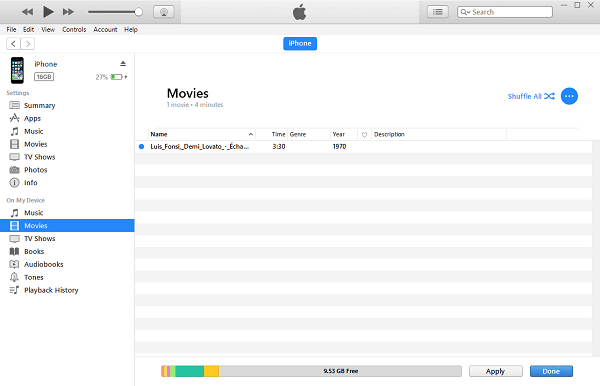Open the Help menu
The height and width of the screenshot is (386, 600).
click(x=130, y=29)
